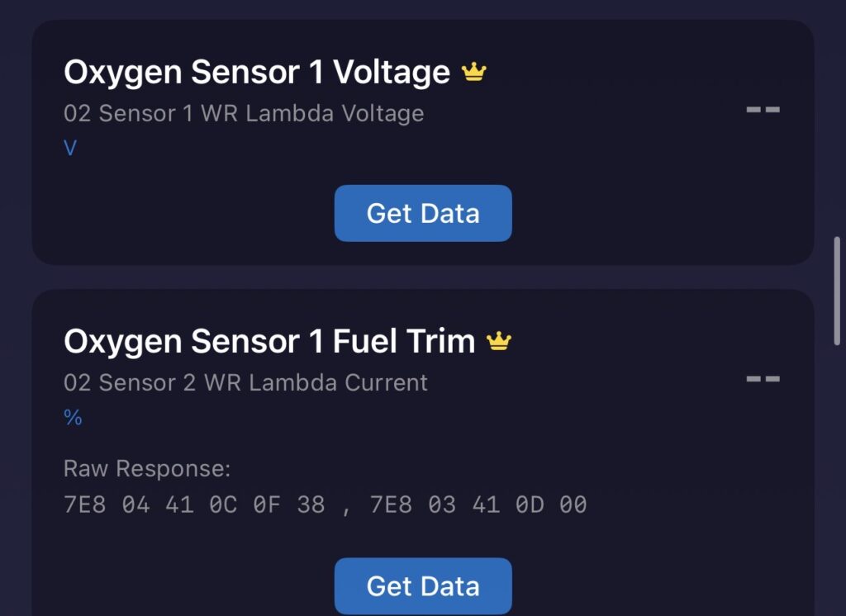846x616 pixels.
Task: Select the Oxygen Sensor 1 Fuel Trim title
Action: coord(269,341)
